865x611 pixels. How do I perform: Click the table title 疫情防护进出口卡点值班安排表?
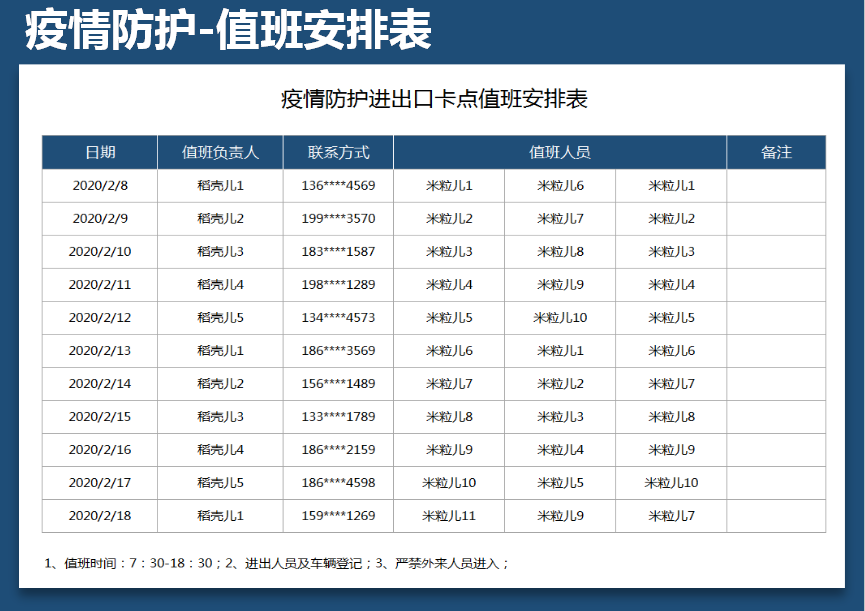pyautogui.click(x=432, y=99)
